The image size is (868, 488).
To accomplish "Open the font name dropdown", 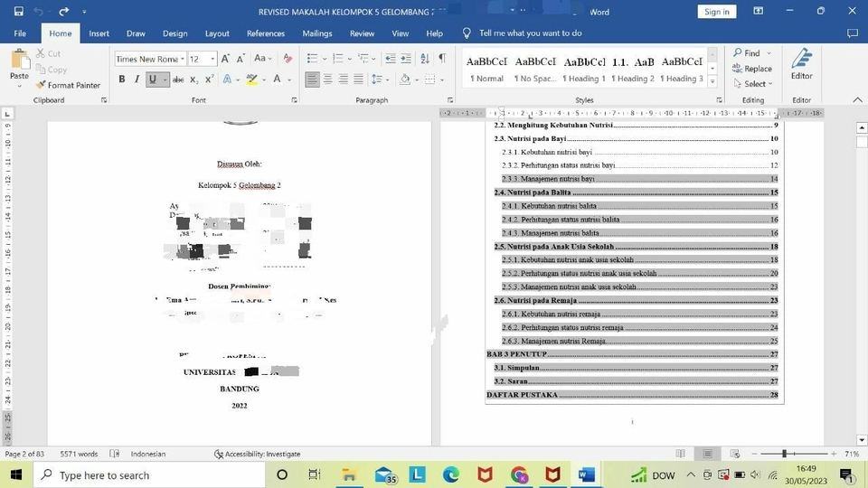I will [x=182, y=59].
